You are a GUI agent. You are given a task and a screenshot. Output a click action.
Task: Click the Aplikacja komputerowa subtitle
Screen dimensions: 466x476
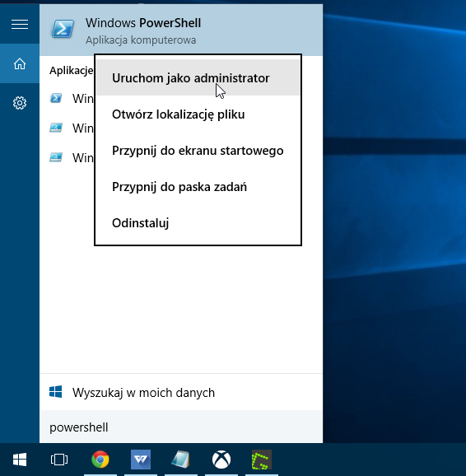(x=141, y=40)
